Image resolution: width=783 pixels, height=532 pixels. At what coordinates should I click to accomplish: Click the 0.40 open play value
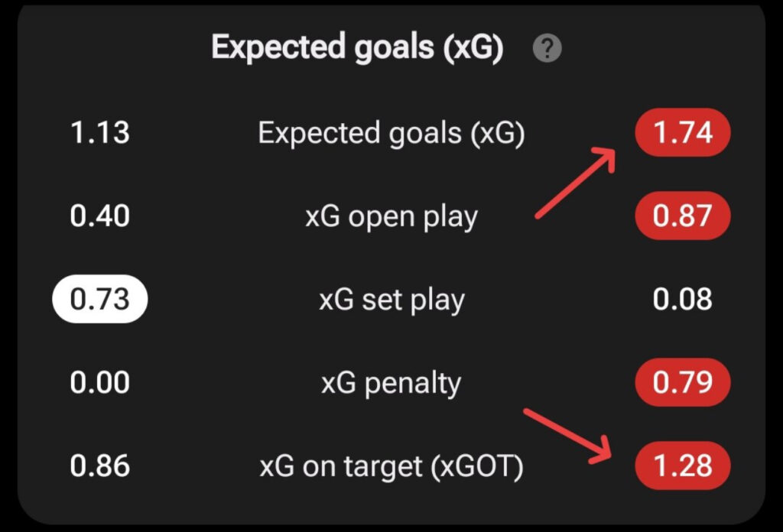99,216
